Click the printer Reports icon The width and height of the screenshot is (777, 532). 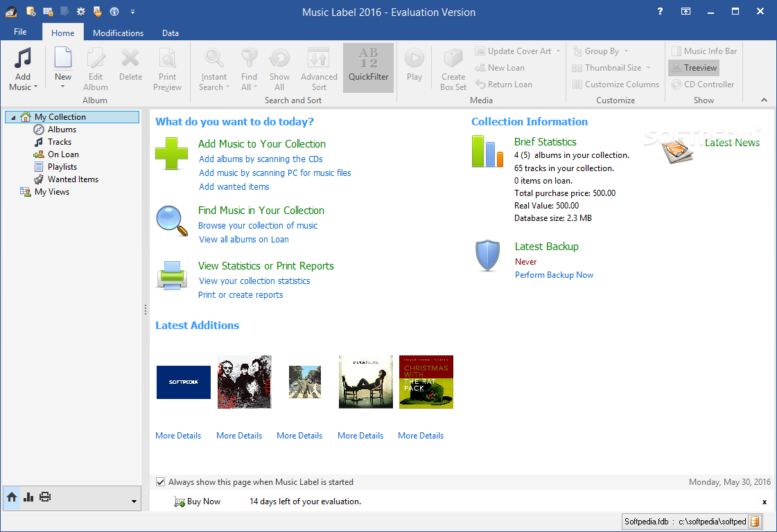[172, 275]
